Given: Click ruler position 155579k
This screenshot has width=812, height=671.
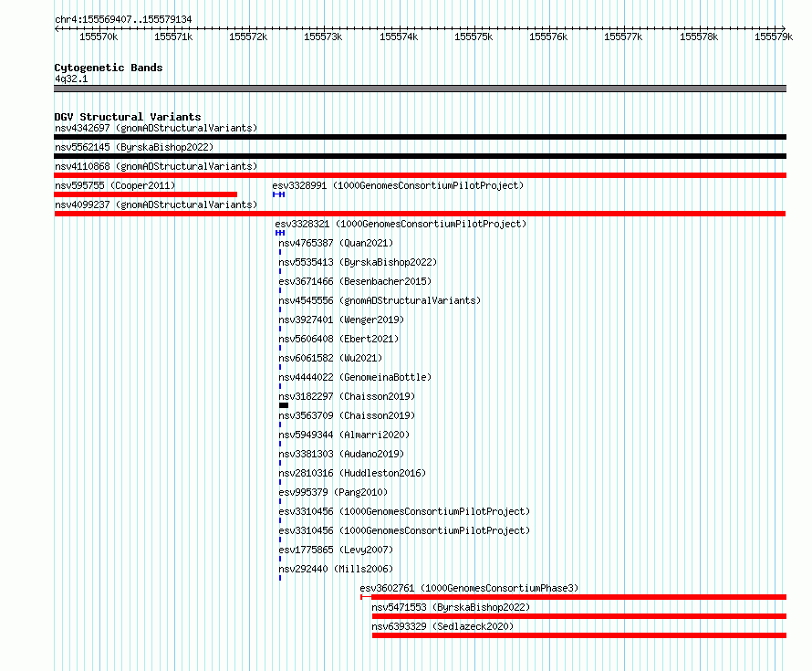Looking at the screenshot, I should [x=774, y=37].
